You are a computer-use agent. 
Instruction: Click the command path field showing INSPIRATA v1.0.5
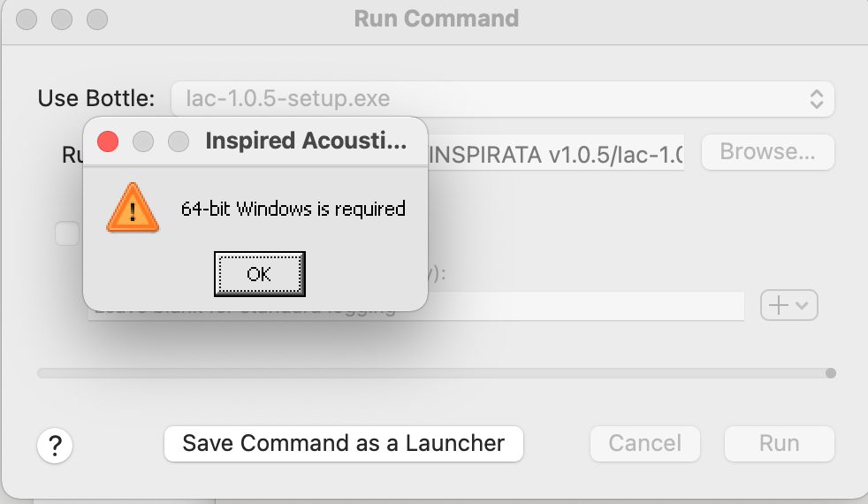[x=556, y=153]
